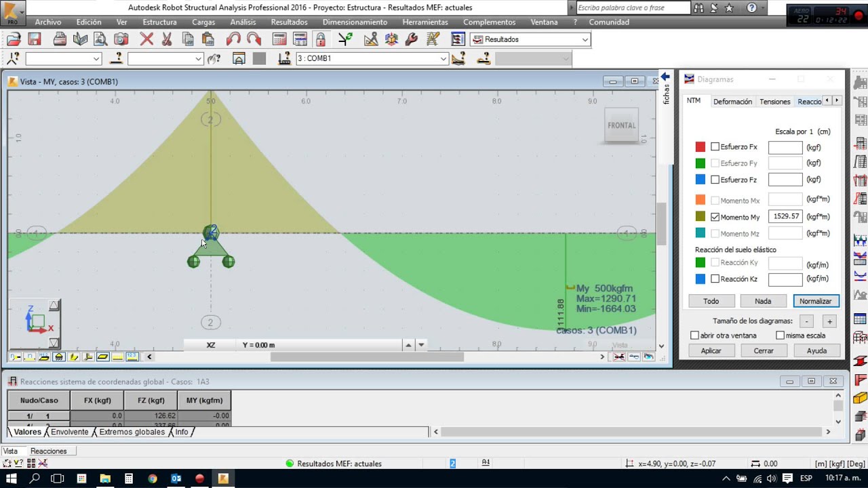This screenshot has width=868, height=488.
Task: Click the Momento My scale value field
Action: click(785, 217)
